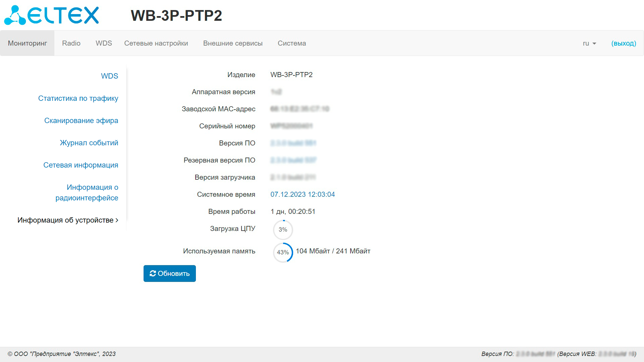Click the system time 07.12.2023 link
This screenshot has width=644, height=362.
(x=303, y=194)
